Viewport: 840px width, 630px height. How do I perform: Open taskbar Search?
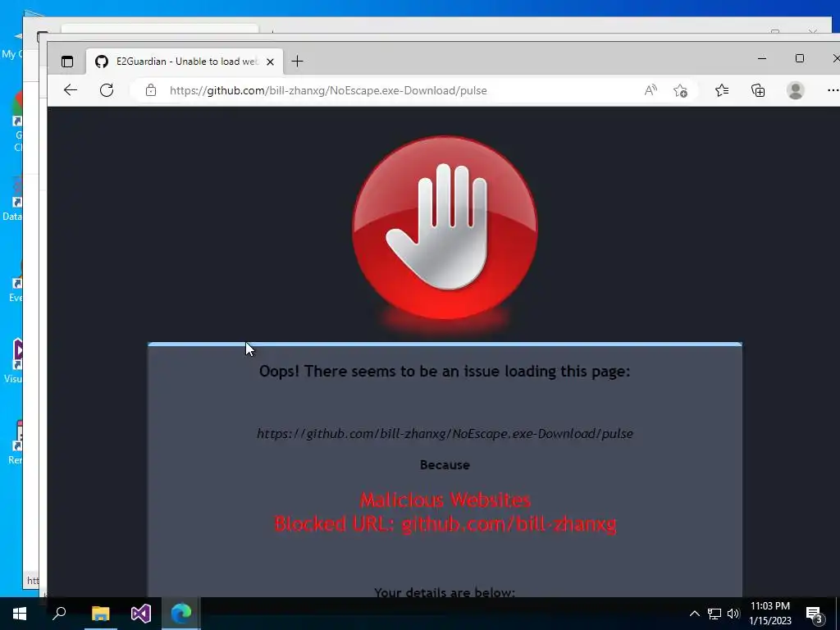point(59,614)
